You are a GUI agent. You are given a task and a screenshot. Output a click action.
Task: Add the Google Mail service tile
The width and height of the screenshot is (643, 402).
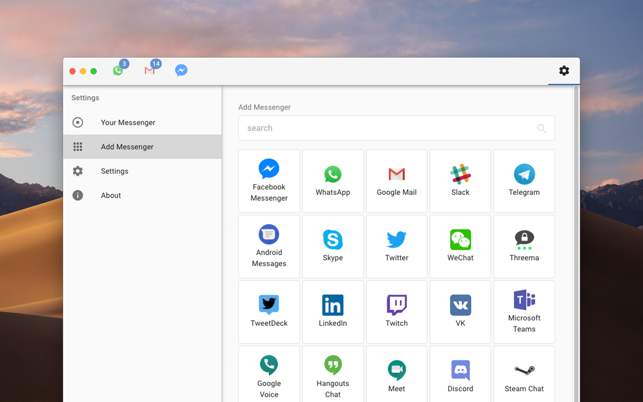397,181
